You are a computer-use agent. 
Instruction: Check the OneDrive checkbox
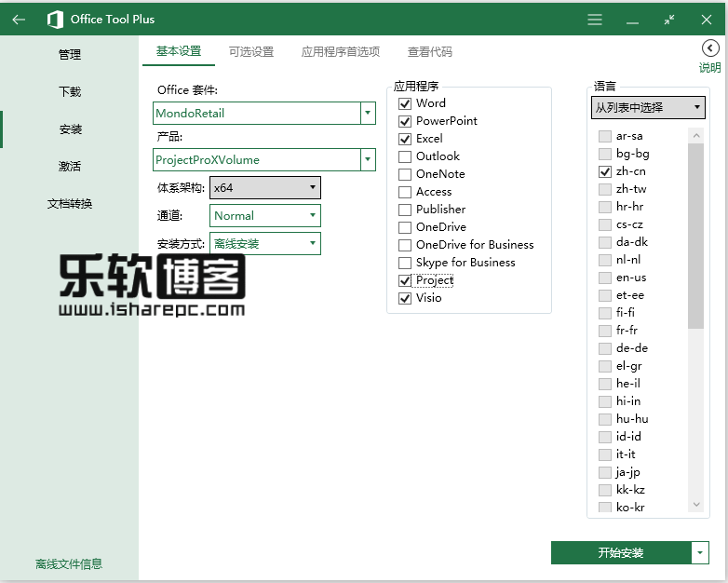(x=405, y=227)
